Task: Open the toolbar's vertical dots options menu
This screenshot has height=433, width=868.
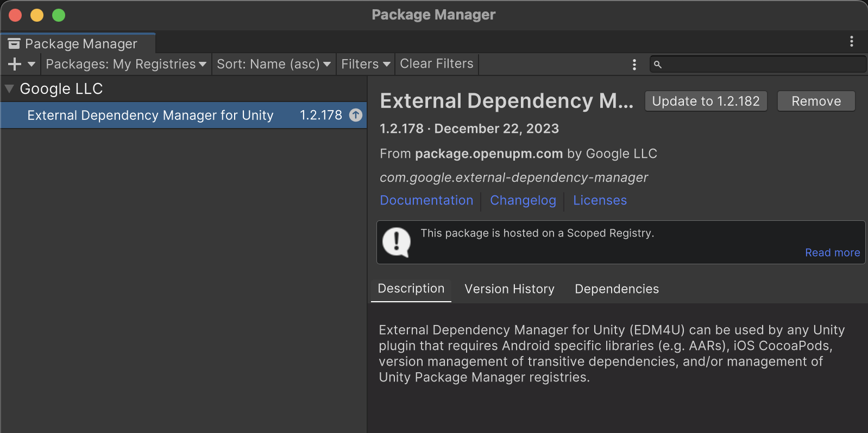Action: coord(634,65)
